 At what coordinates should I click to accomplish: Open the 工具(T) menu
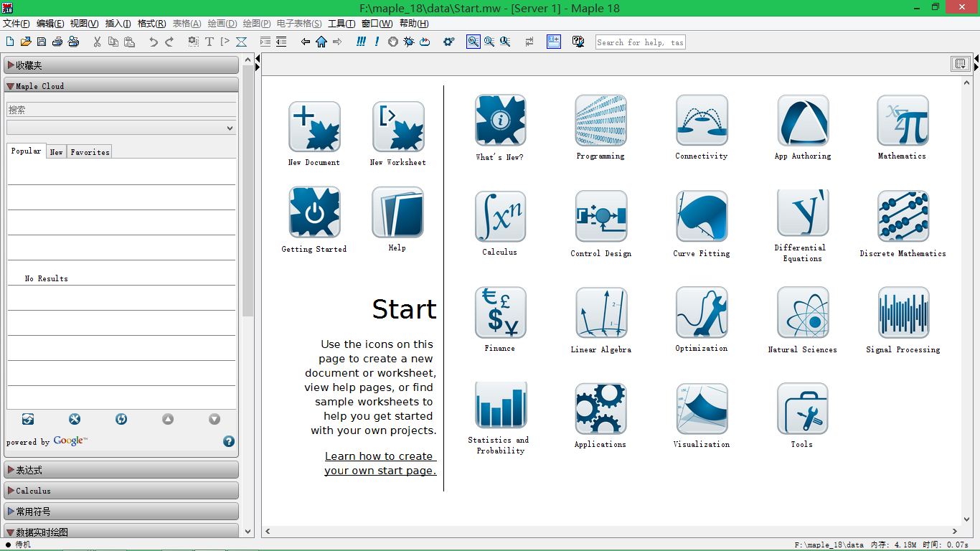pyautogui.click(x=341, y=24)
